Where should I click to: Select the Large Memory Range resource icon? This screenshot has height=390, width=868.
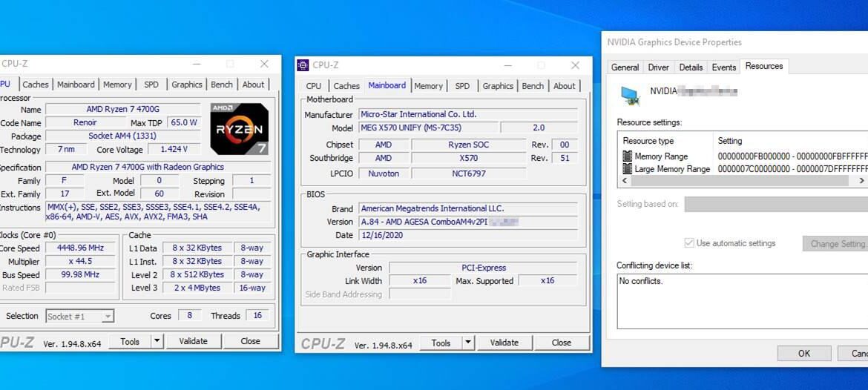coord(627,169)
